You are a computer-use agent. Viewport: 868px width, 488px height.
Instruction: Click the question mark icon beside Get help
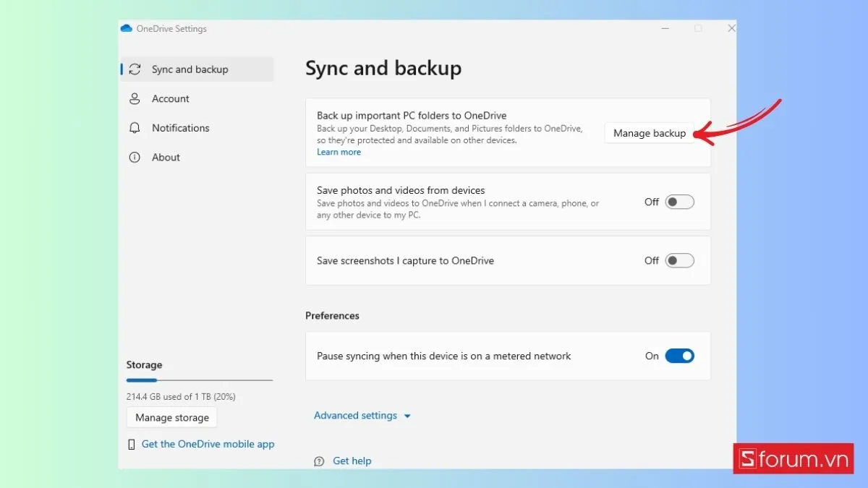319,461
